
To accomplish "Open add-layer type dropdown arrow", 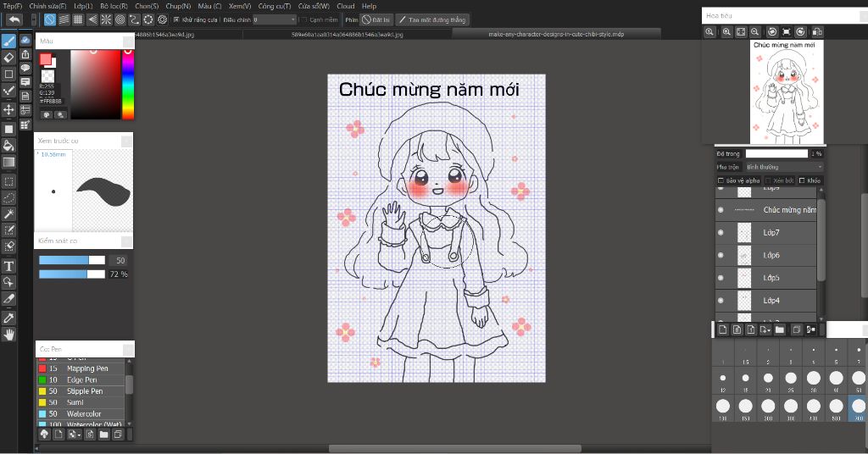I will [765, 329].
